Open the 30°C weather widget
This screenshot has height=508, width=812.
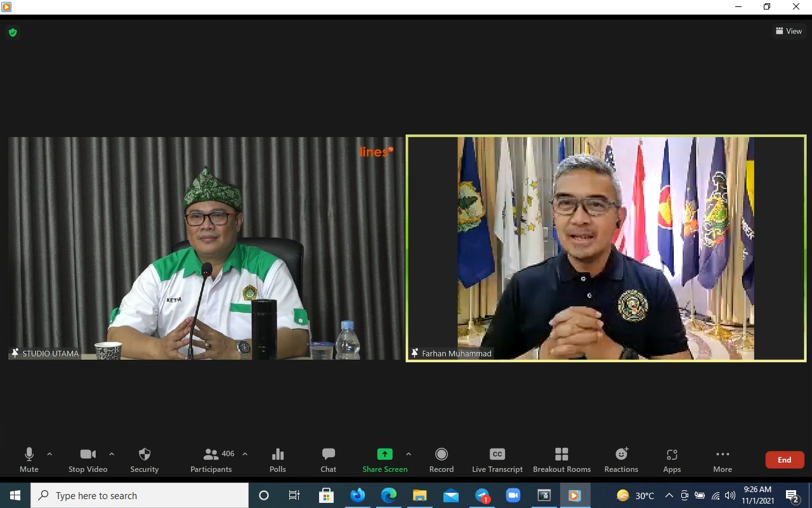(635, 495)
